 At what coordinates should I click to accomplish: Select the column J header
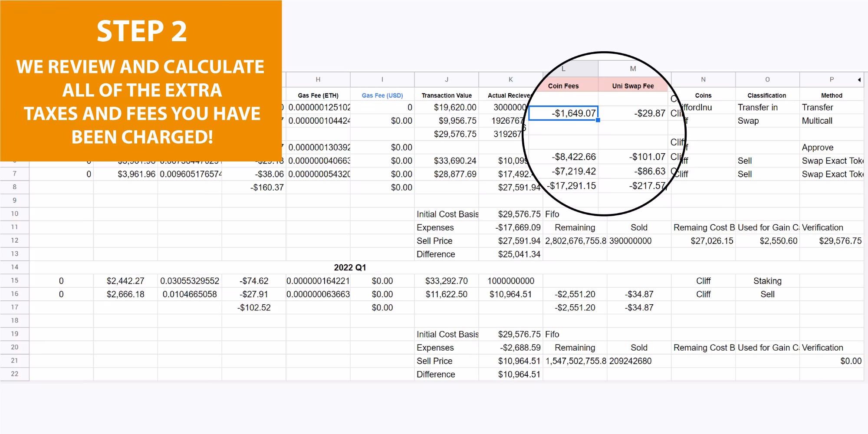tap(446, 80)
